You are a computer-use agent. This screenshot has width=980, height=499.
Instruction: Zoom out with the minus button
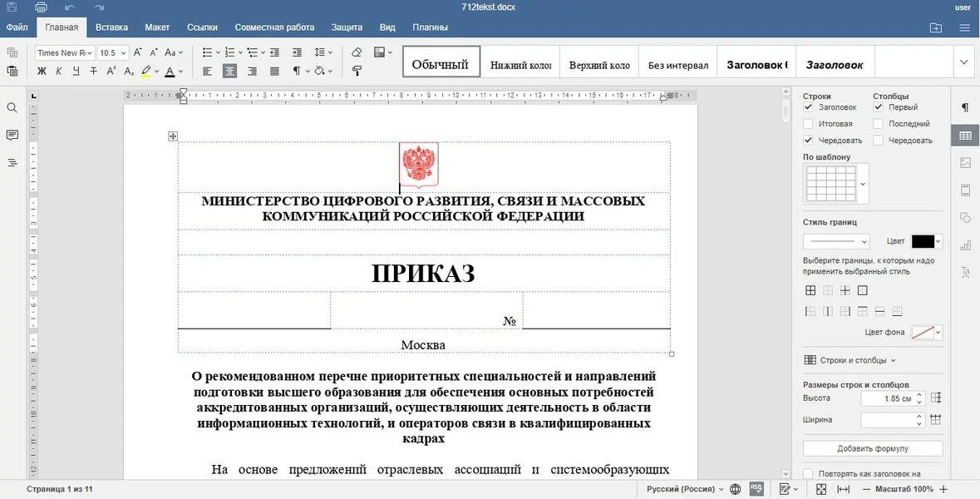pos(866,489)
